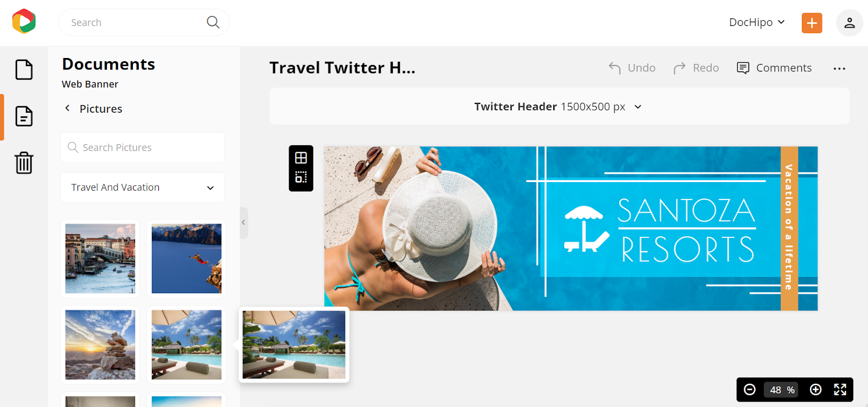868x407 pixels.
Task: Select the Venice canal picture thumbnail
Action: point(100,259)
